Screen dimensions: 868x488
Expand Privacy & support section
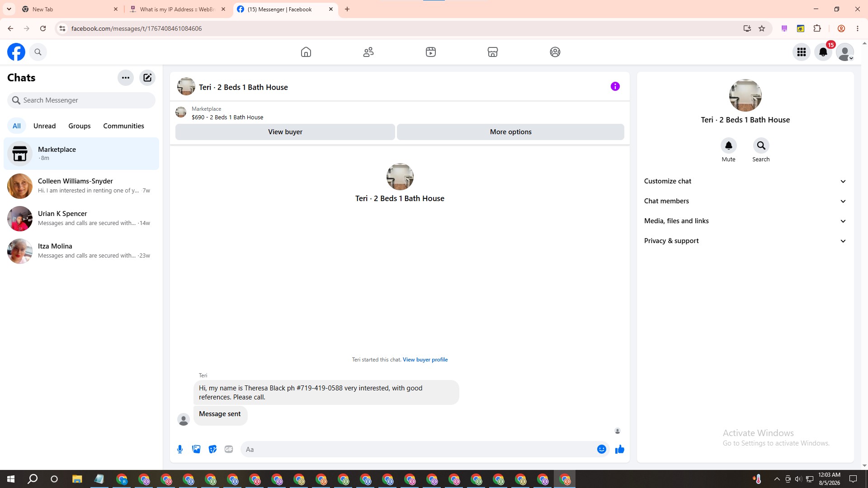pyautogui.click(x=745, y=241)
